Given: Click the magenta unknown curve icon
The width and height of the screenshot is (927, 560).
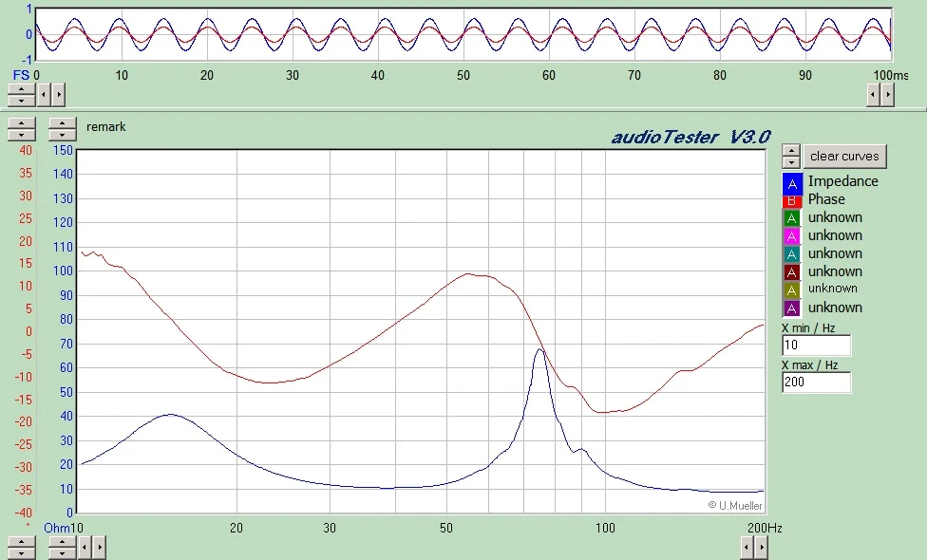Looking at the screenshot, I should pos(793,235).
